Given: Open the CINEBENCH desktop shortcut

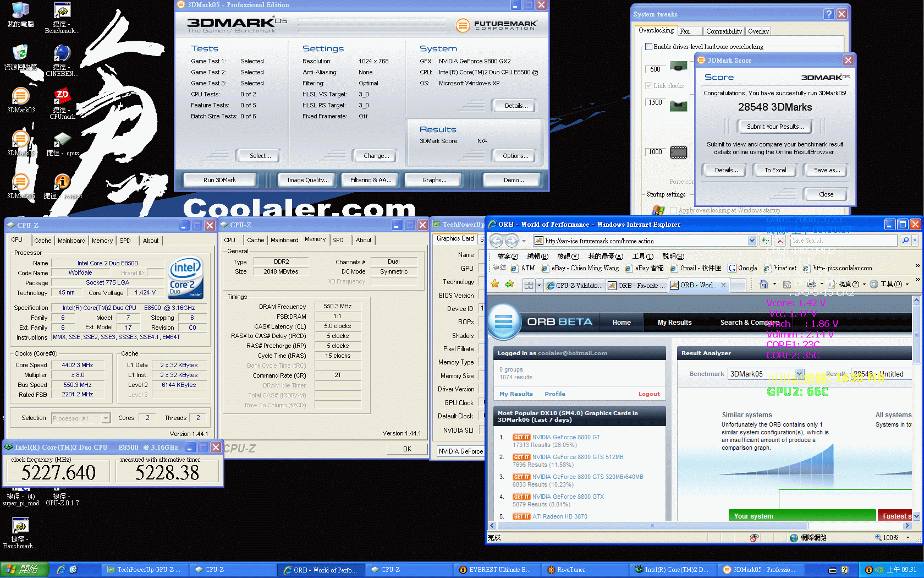Looking at the screenshot, I should 62,59.
